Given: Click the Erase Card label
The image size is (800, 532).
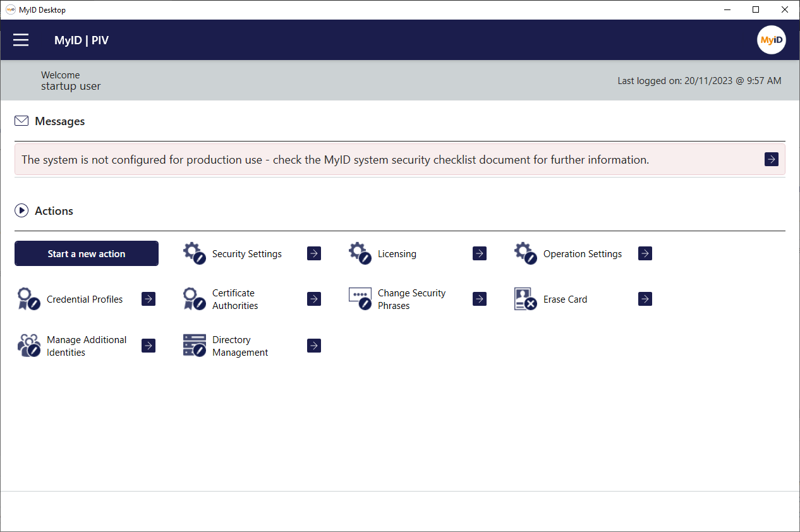Looking at the screenshot, I should point(565,299).
